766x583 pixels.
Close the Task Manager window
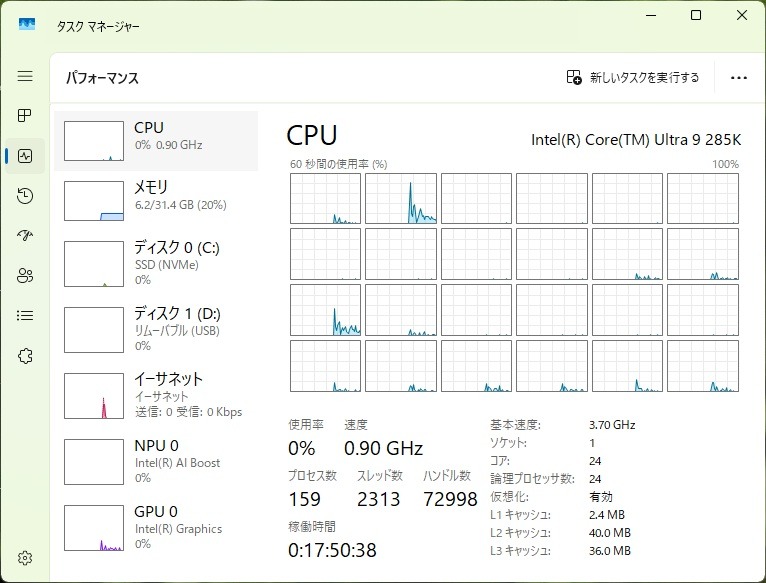(x=742, y=15)
